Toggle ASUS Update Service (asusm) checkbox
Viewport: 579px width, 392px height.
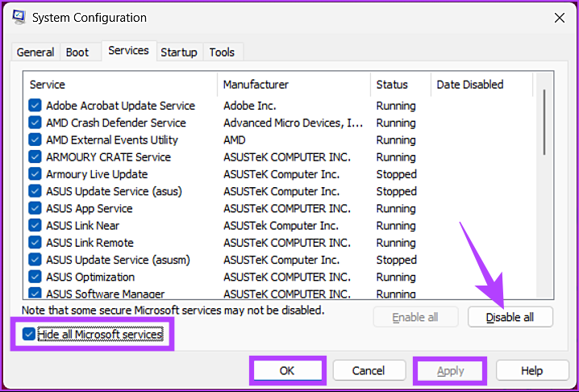click(35, 260)
